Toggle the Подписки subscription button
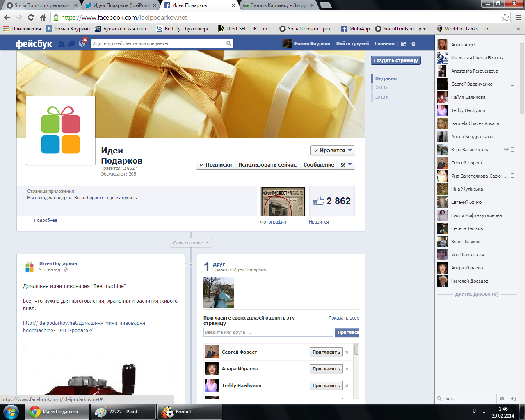This screenshot has height=420, width=525. click(215, 165)
